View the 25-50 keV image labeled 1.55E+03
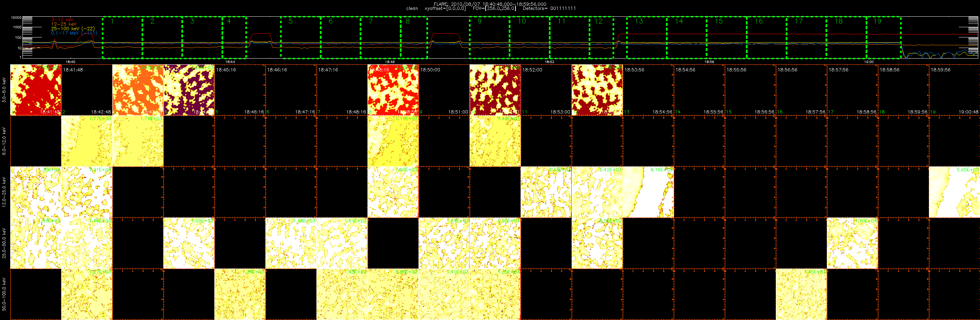This screenshot has width=980, height=320. tap(495, 243)
